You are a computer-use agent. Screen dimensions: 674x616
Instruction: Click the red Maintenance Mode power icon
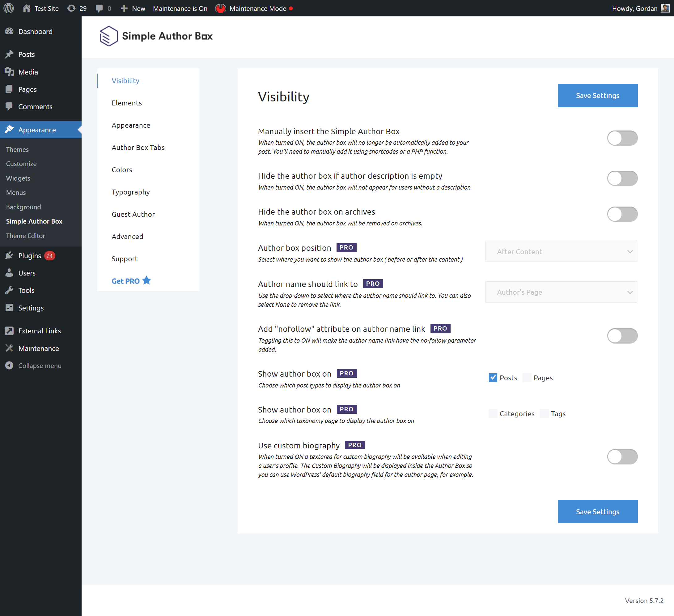click(221, 8)
